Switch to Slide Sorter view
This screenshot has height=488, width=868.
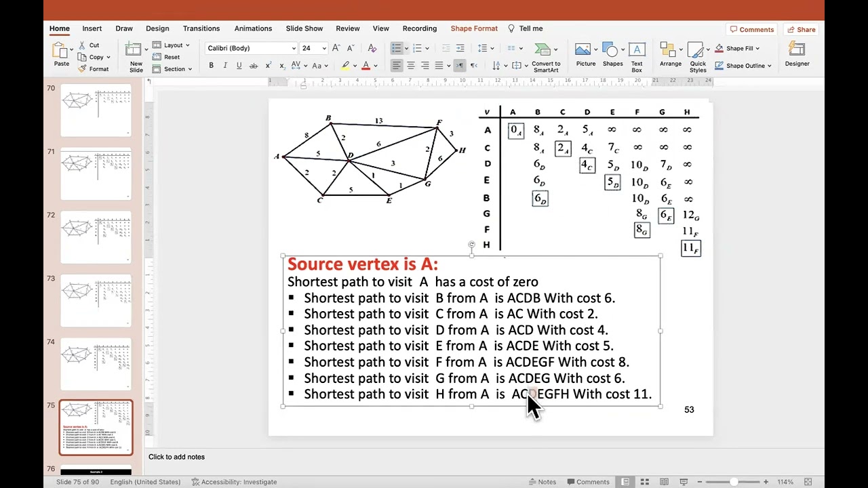645,482
